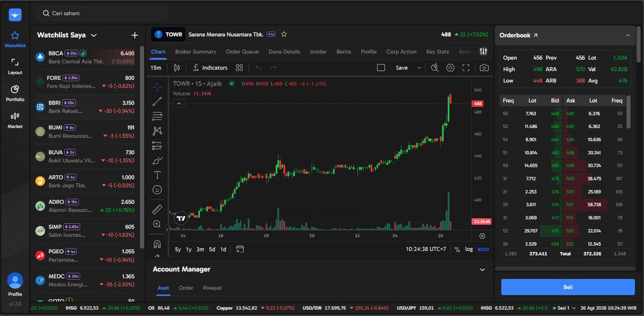
Task: Click the Cari saham search field
Action: pos(102,13)
